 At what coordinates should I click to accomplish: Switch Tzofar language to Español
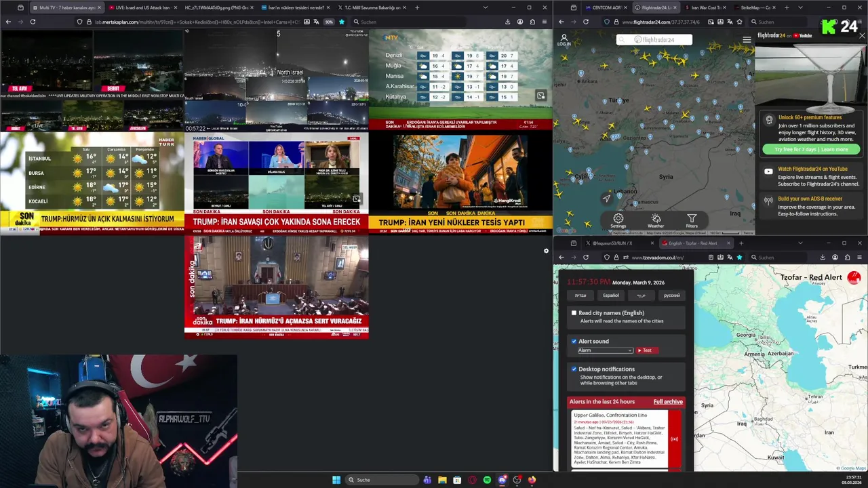tap(611, 296)
